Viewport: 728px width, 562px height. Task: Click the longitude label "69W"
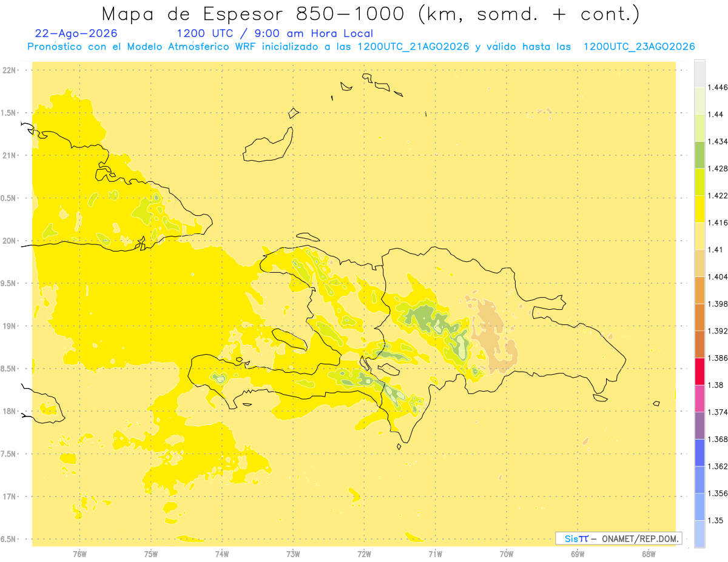tap(578, 554)
